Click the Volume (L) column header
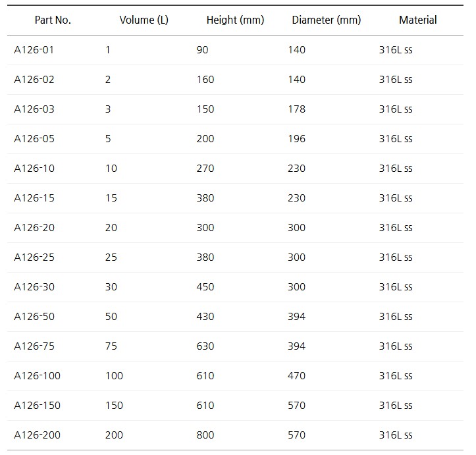This screenshot has height=455, width=476. [144, 20]
